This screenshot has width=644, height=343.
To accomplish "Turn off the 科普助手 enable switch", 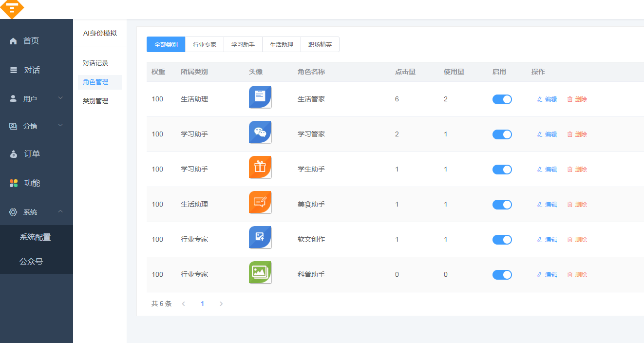I will click(x=502, y=274).
